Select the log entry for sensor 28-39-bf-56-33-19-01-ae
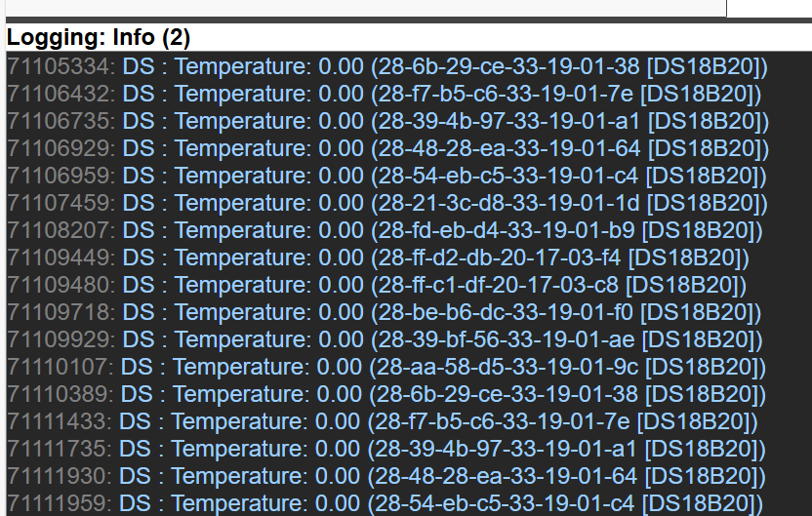The height and width of the screenshot is (516, 812). click(385, 340)
